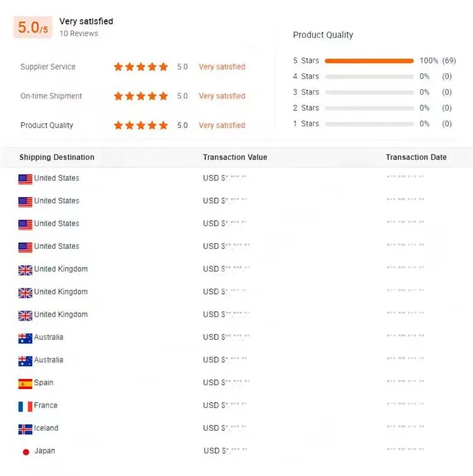The image size is (473, 476).
Task: Click the 4 Stars rating bar
Action: pos(369,76)
